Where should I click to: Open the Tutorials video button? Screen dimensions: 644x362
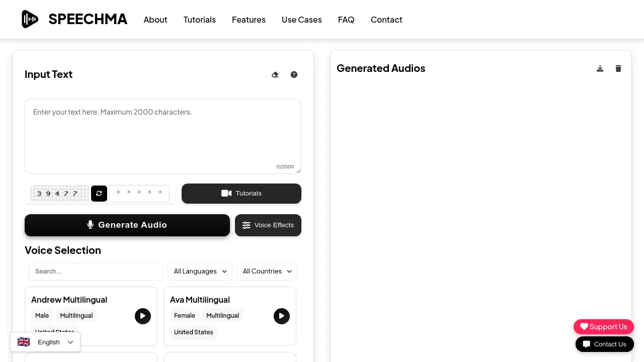tap(242, 194)
